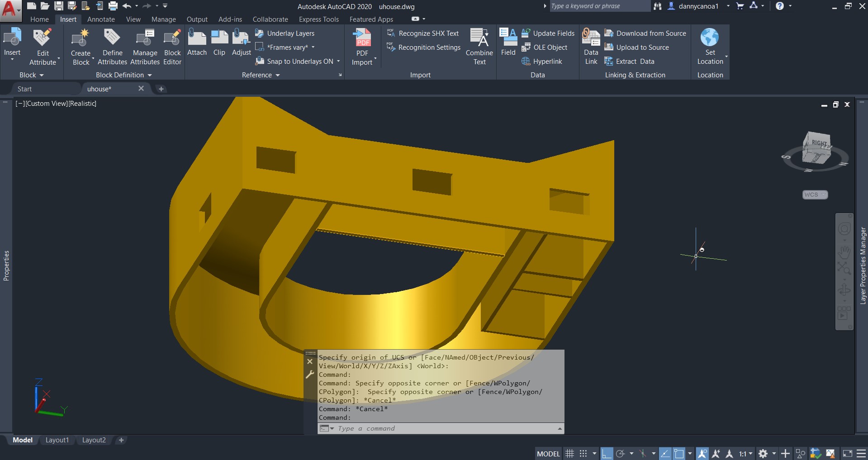
Task: Click the keyword search box
Action: [x=599, y=6]
